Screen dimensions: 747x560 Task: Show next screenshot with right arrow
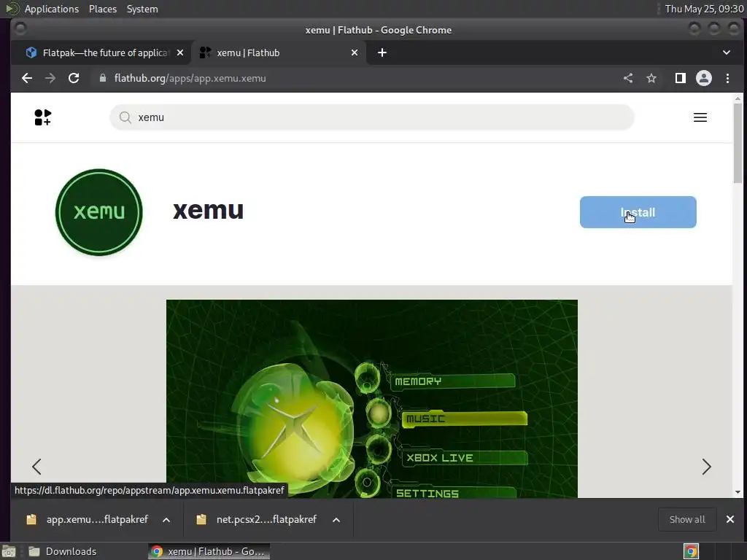[706, 466]
